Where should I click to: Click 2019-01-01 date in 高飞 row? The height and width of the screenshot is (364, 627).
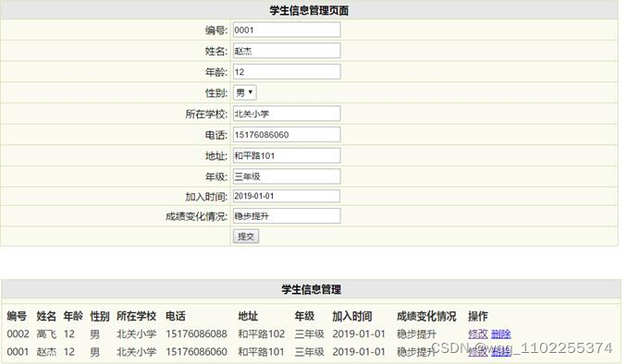click(x=359, y=334)
